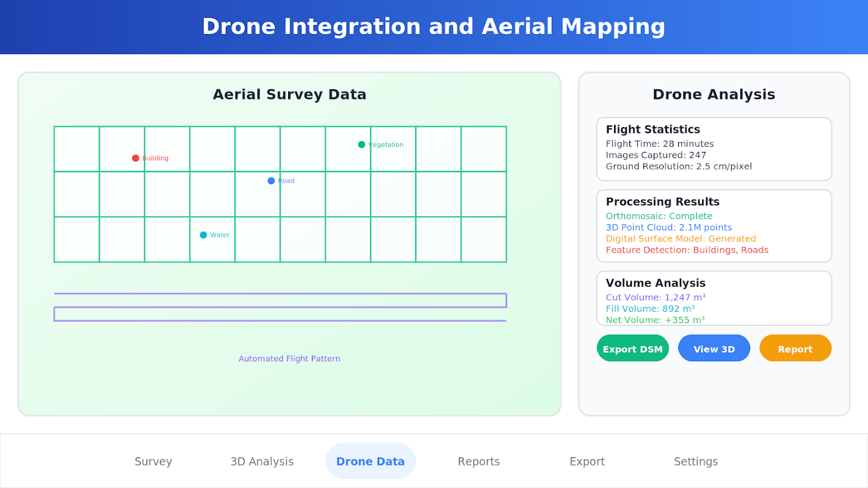Screen dimensions: 868x488
Task: Select the cyan Water marker dot
Action: click(203, 235)
